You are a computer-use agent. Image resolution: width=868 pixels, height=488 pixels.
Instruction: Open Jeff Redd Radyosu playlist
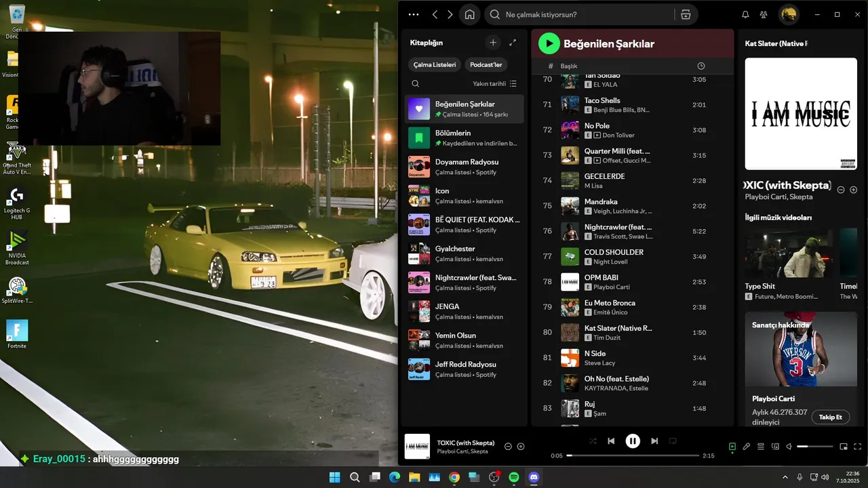465,369
